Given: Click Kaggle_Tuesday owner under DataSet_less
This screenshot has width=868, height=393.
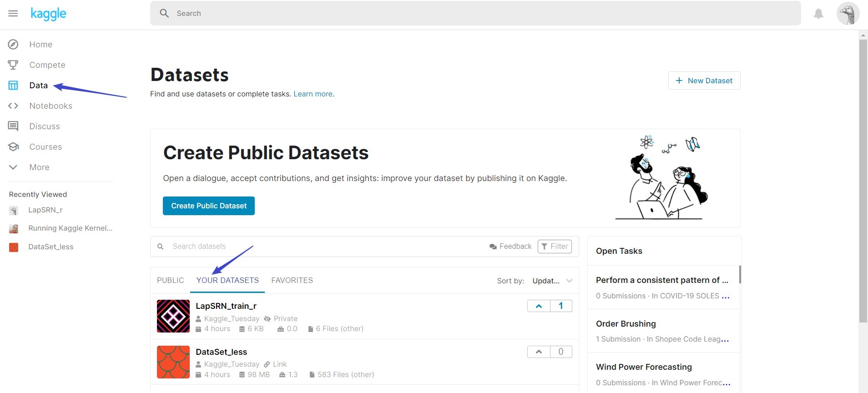Looking at the screenshot, I should coord(232,364).
